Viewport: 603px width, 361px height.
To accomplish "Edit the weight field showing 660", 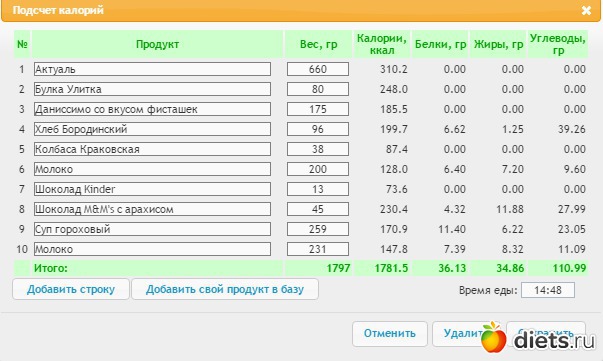I will [x=318, y=69].
